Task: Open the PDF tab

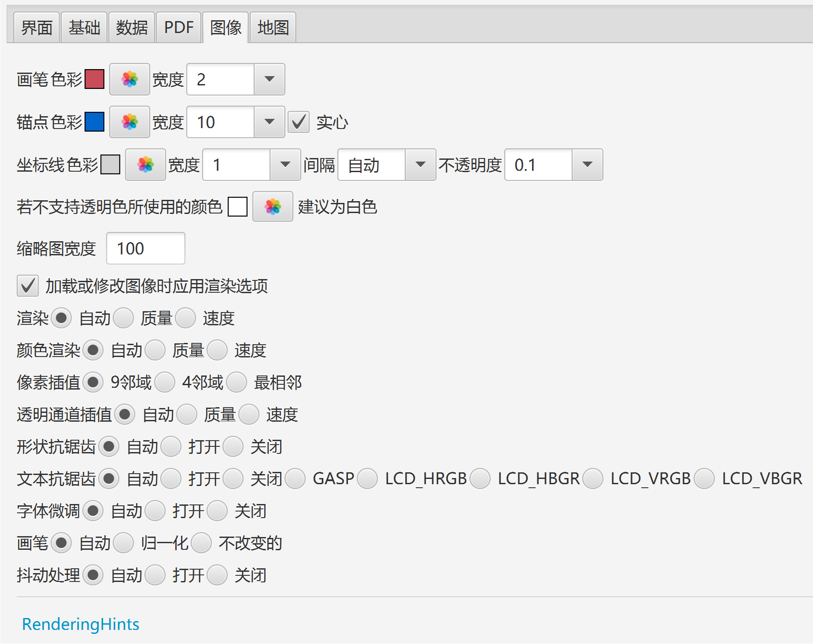Action: click(x=179, y=28)
